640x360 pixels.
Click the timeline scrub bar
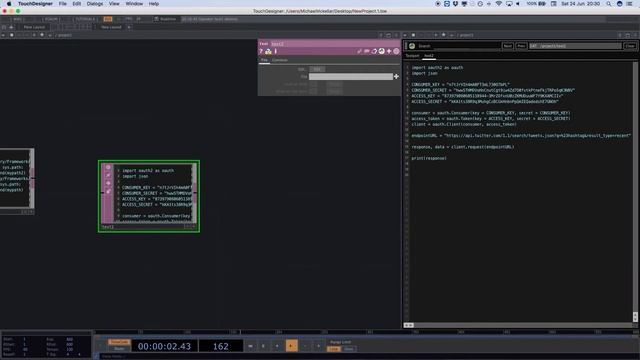365,333
